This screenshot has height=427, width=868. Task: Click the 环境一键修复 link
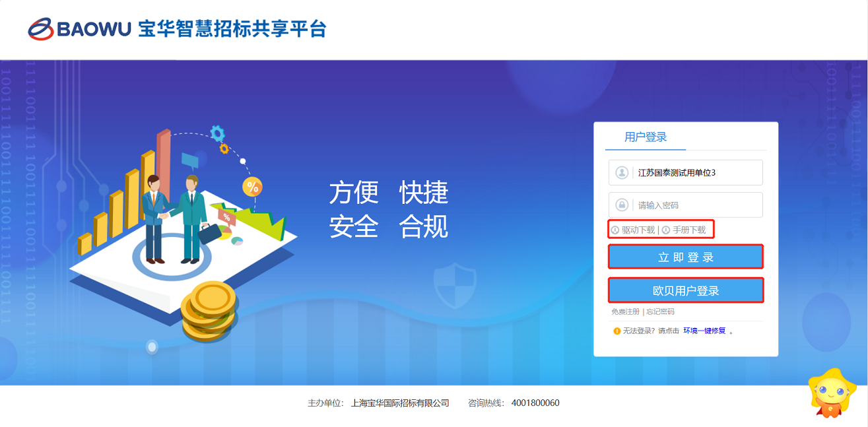click(x=704, y=331)
